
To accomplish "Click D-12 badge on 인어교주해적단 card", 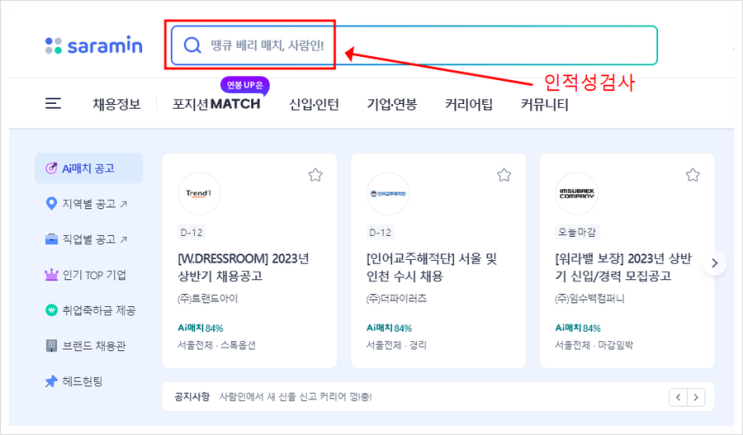I will coord(381,232).
